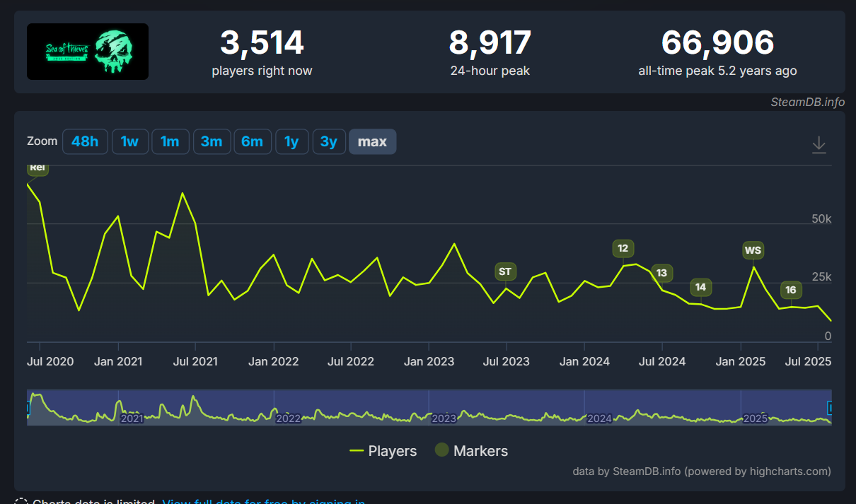Click the 2022 label in the navigator
The height and width of the screenshot is (504, 856).
click(x=289, y=418)
